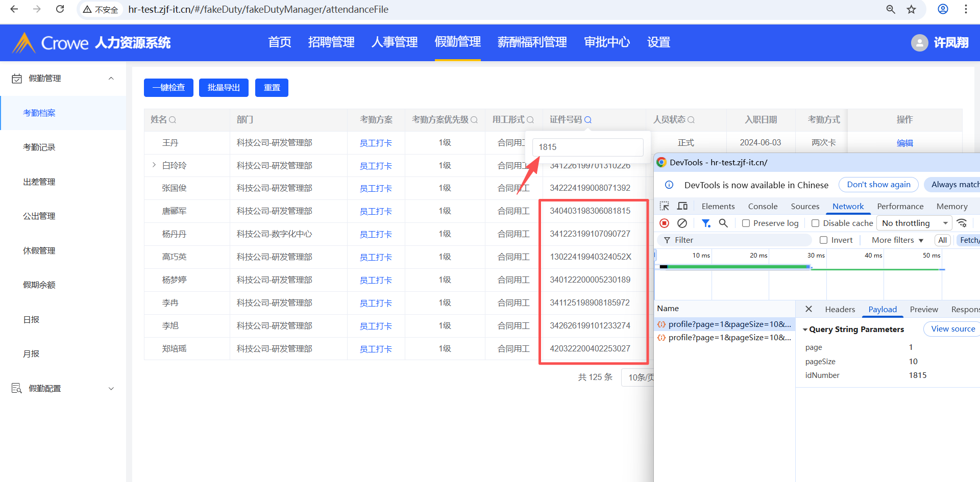
Task: Click the 证件号码 search input containing 1815
Action: tap(587, 147)
